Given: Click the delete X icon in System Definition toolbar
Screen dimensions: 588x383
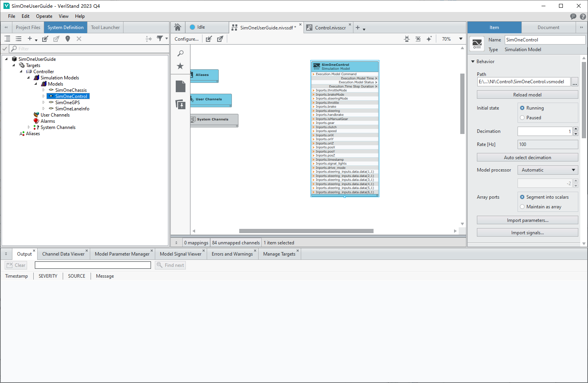Looking at the screenshot, I should (x=79, y=39).
